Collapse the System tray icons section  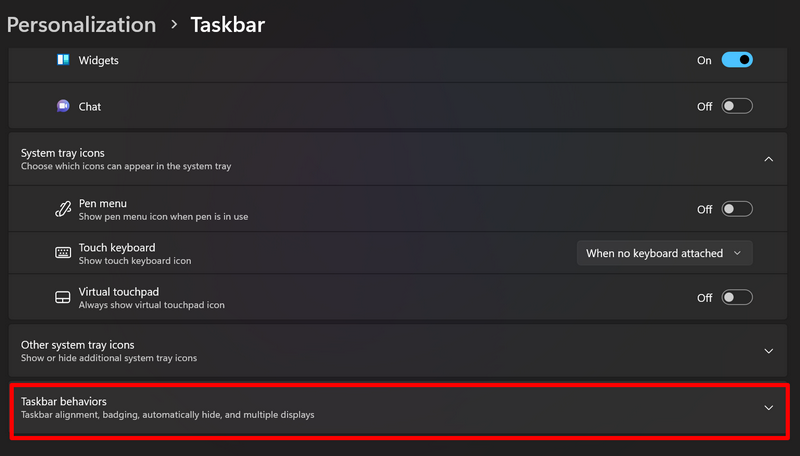point(768,159)
